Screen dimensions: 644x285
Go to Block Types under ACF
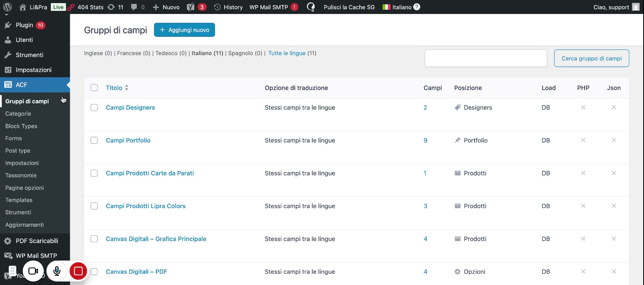(x=21, y=126)
